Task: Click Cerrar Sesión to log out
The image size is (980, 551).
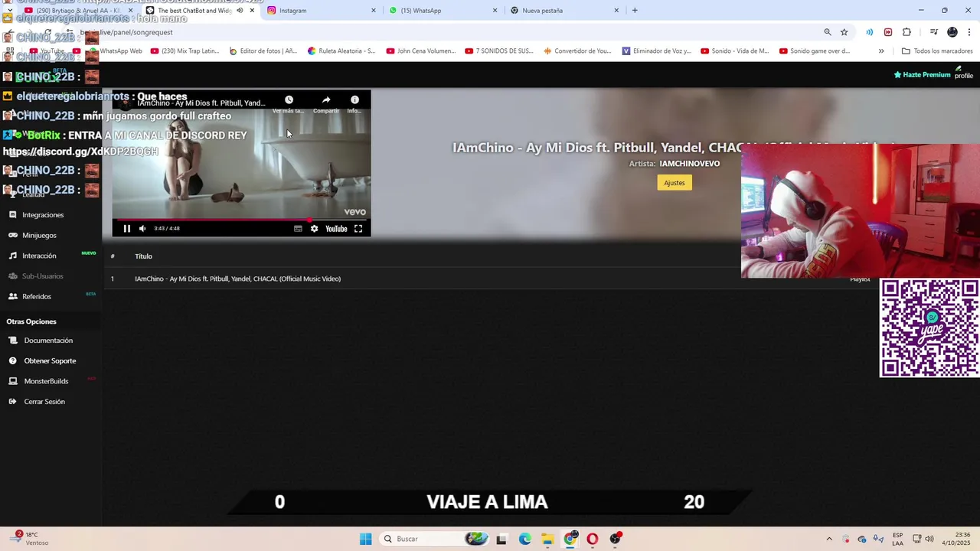Action: [x=44, y=402]
